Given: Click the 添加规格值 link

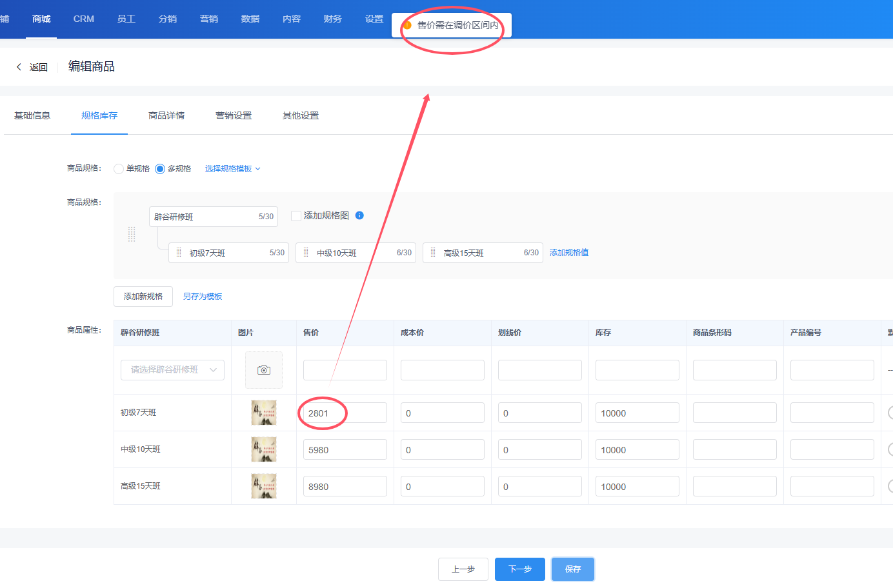Looking at the screenshot, I should coord(568,253).
